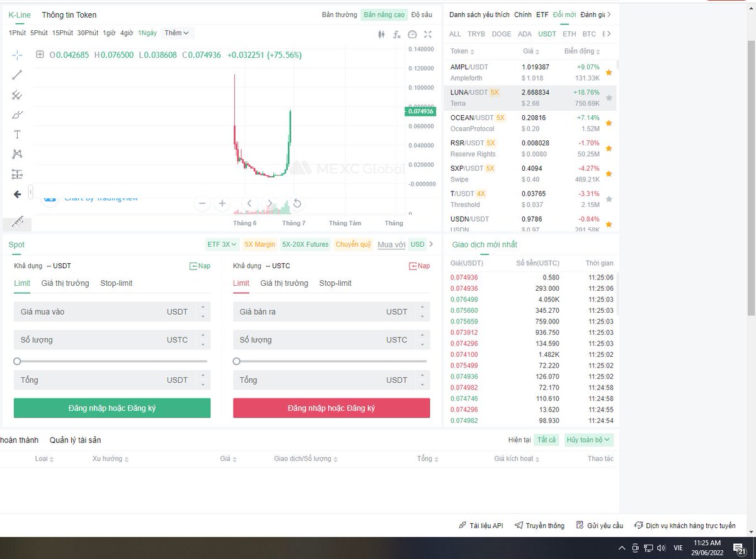Toggle favorite star for T/USDT

609,199
